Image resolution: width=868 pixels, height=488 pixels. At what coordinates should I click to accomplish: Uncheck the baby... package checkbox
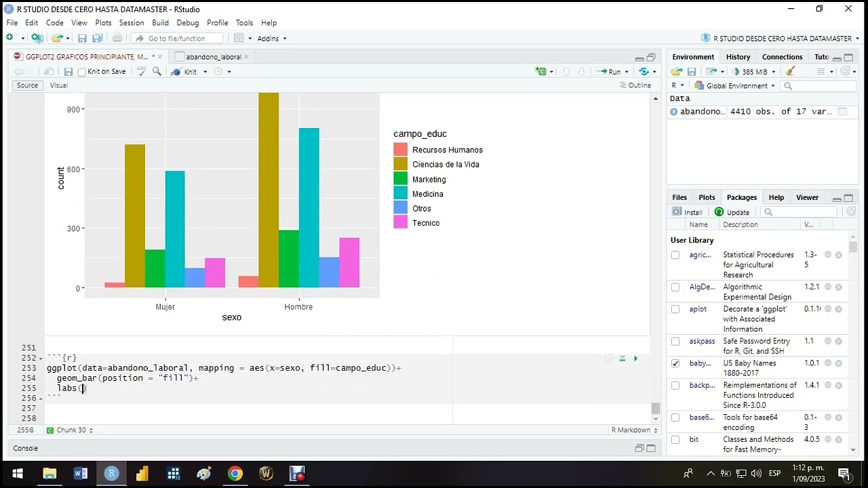(675, 363)
